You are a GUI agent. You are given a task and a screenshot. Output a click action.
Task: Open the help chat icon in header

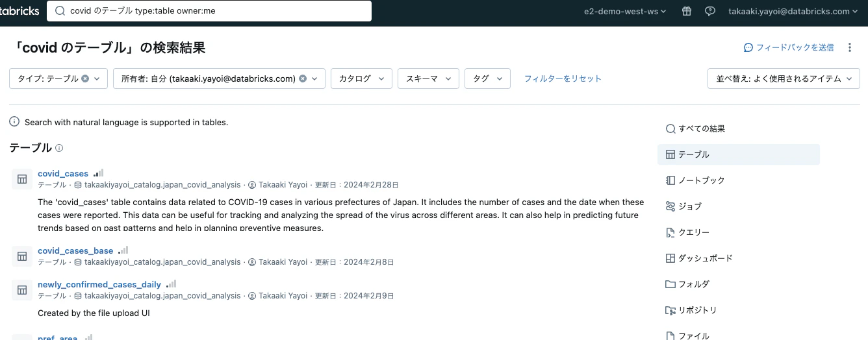point(710,11)
